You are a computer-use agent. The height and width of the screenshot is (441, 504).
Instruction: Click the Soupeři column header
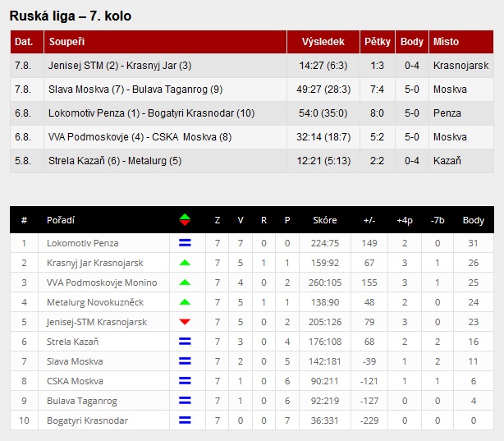tap(66, 42)
